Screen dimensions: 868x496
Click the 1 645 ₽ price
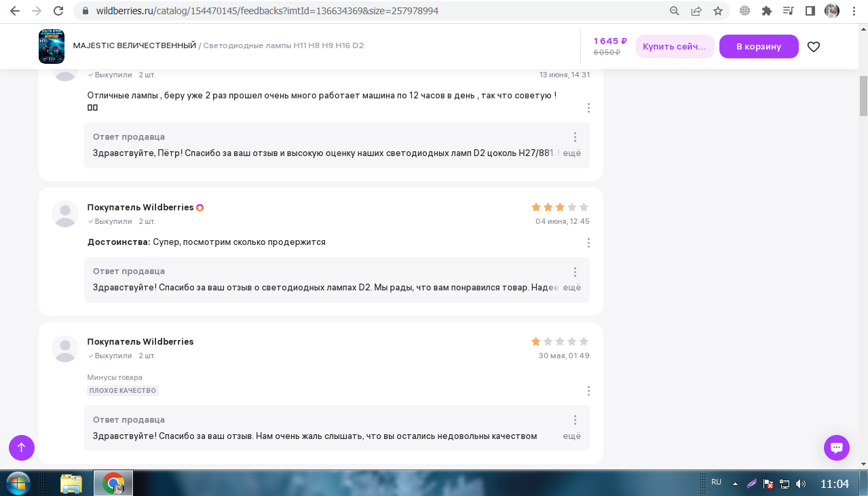coord(610,41)
